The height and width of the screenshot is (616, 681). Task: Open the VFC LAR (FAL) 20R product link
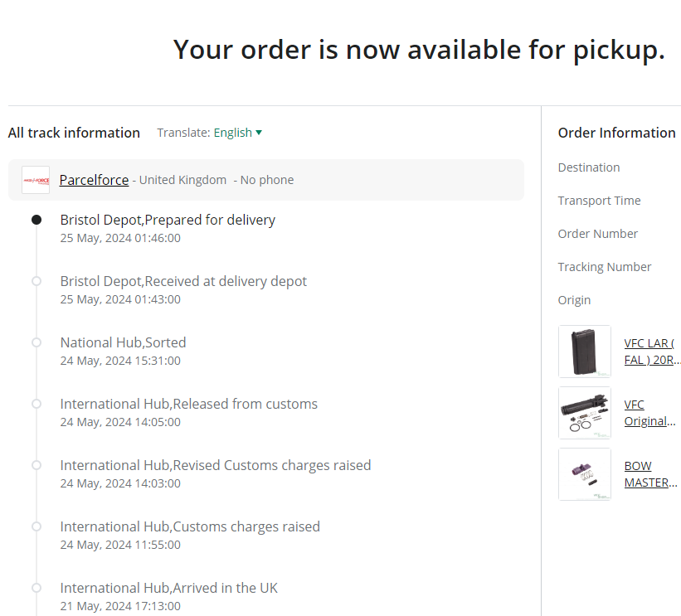652,352
